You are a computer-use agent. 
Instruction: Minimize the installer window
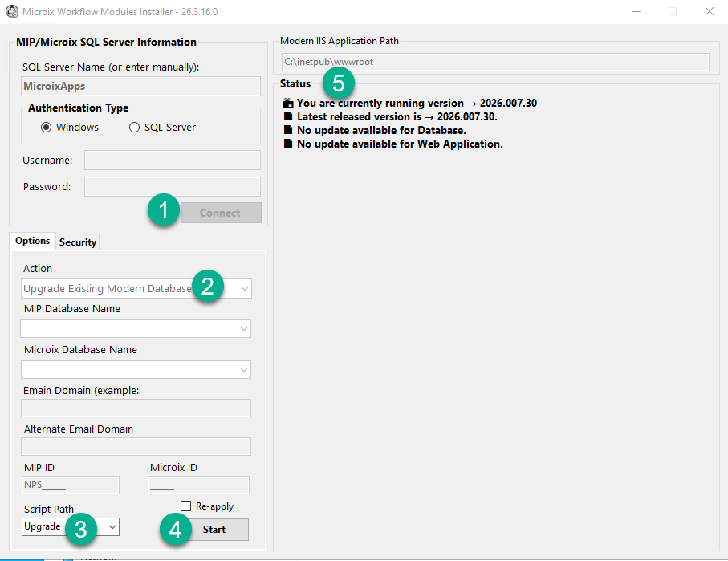[x=636, y=11]
